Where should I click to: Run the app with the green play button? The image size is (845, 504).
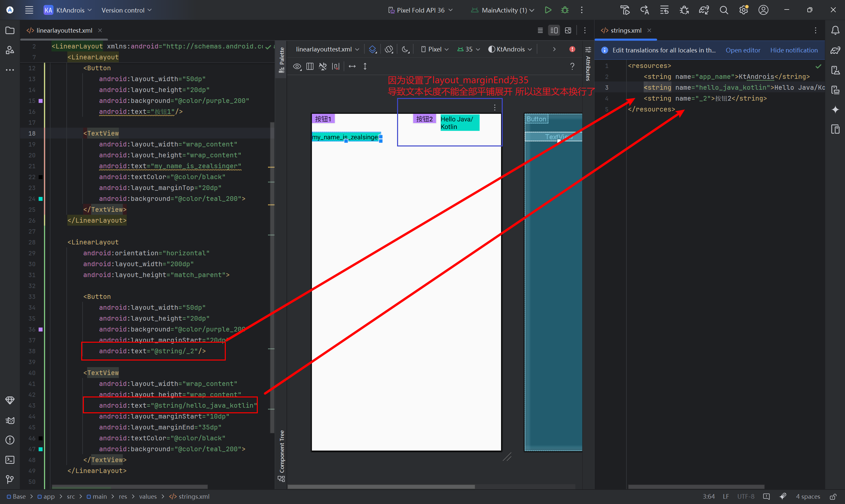pos(548,10)
